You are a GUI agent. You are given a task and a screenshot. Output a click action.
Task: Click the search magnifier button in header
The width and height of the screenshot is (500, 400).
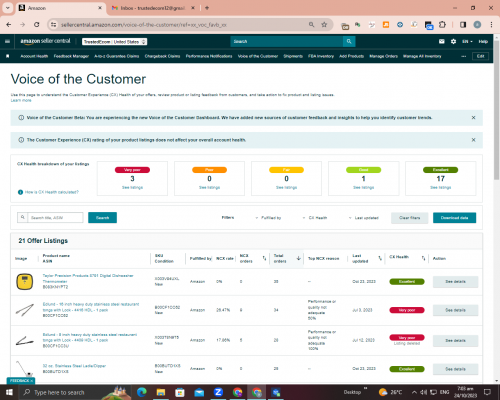[x=349, y=41]
